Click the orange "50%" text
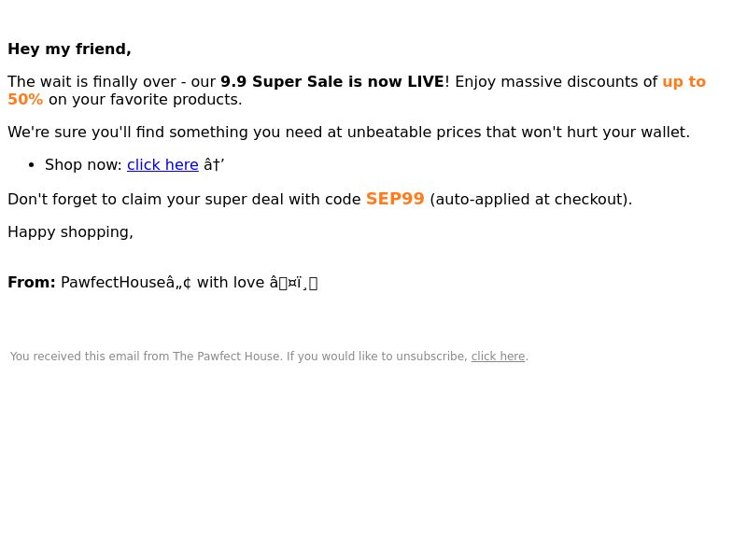Image resolution: width=747 pixels, height=560 pixels. point(25,100)
